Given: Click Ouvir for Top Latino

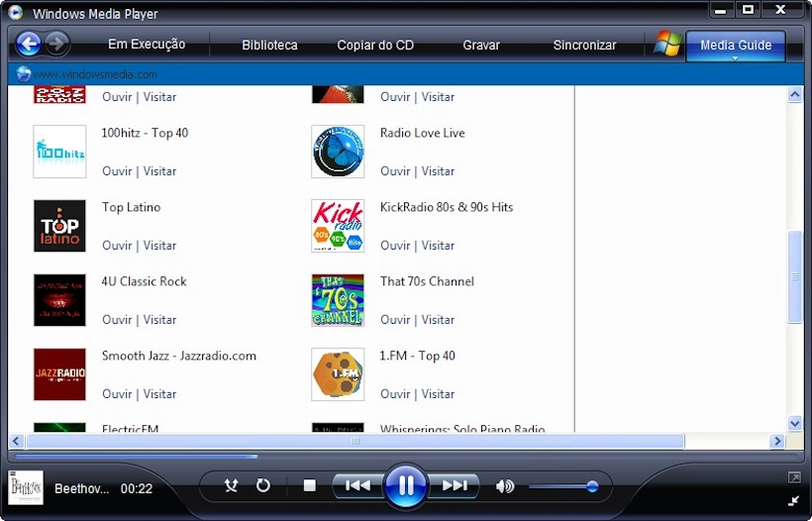Looking at the screenshot, I should coord(117,246).
